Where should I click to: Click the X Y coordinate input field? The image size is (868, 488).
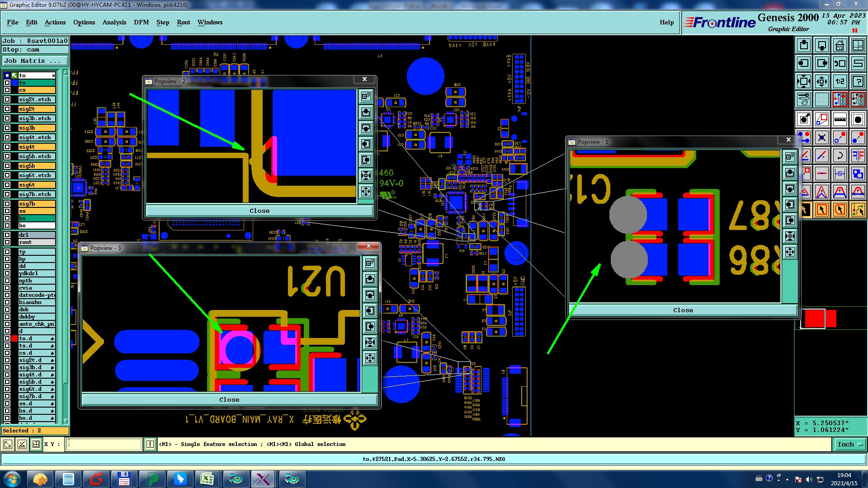(104, 445)
